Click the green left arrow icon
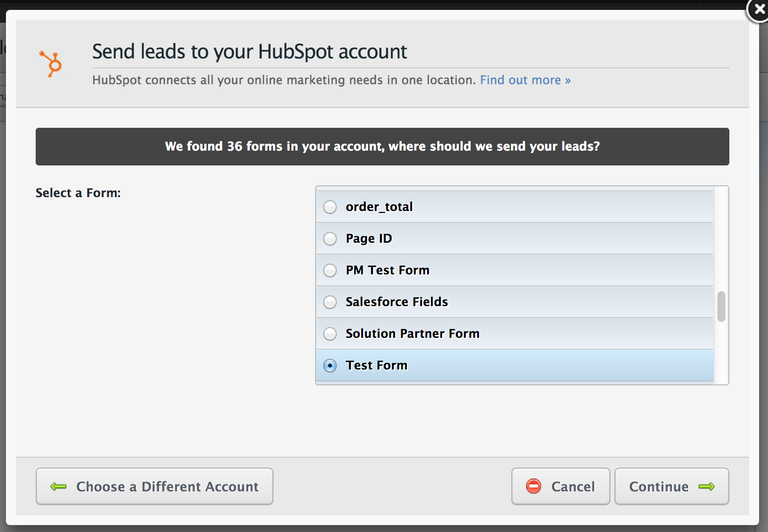 [58, 486]
